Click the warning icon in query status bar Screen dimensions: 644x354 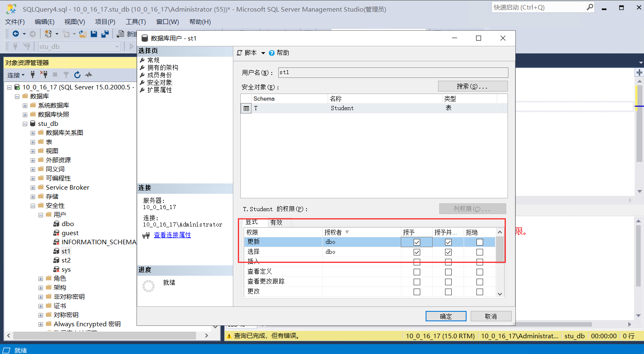[229, 336]
